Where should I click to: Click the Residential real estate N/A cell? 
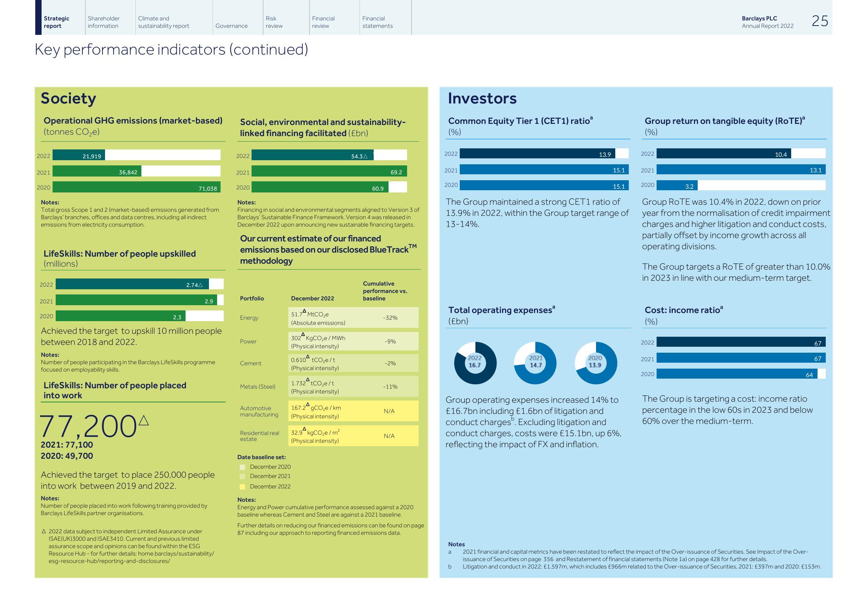coord(390,436)
